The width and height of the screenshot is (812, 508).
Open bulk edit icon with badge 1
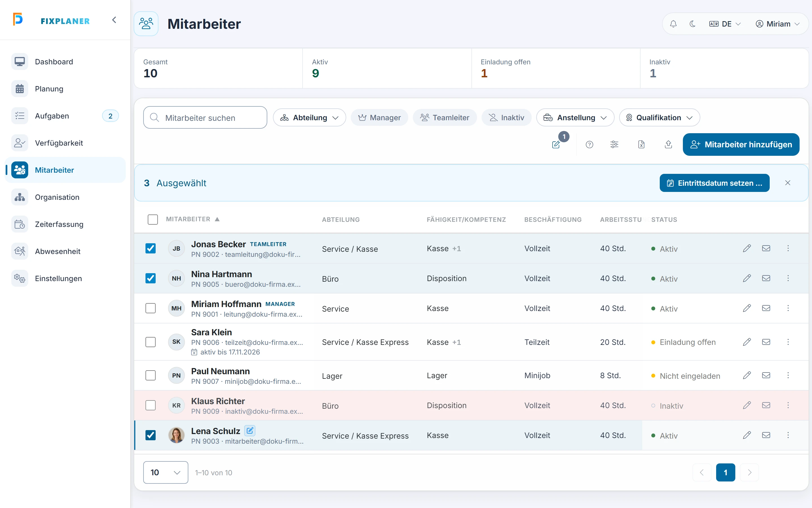point(556,144)
